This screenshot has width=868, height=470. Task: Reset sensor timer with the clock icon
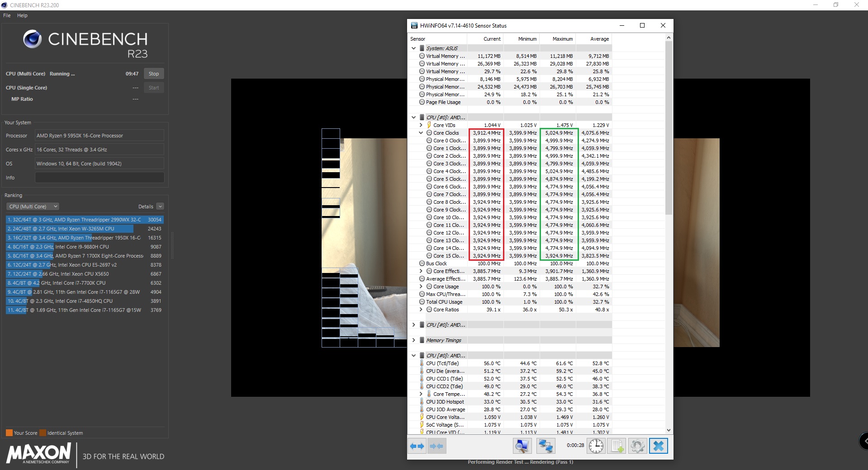point(596,446)
